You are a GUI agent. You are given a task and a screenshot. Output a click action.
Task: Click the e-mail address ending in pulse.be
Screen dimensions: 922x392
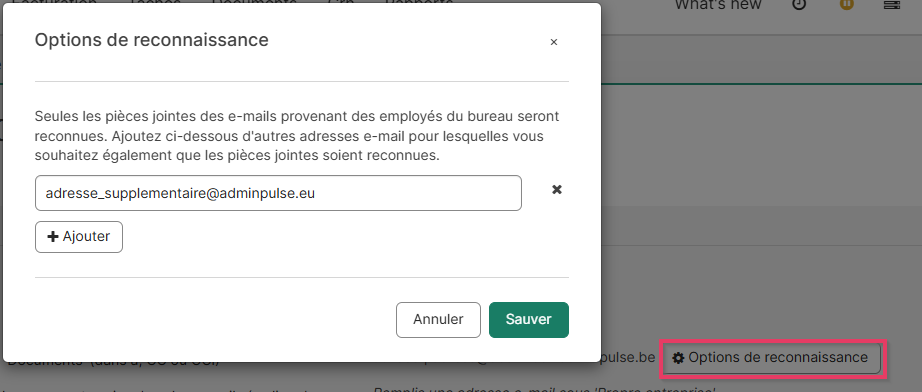[x=628, y=357]
